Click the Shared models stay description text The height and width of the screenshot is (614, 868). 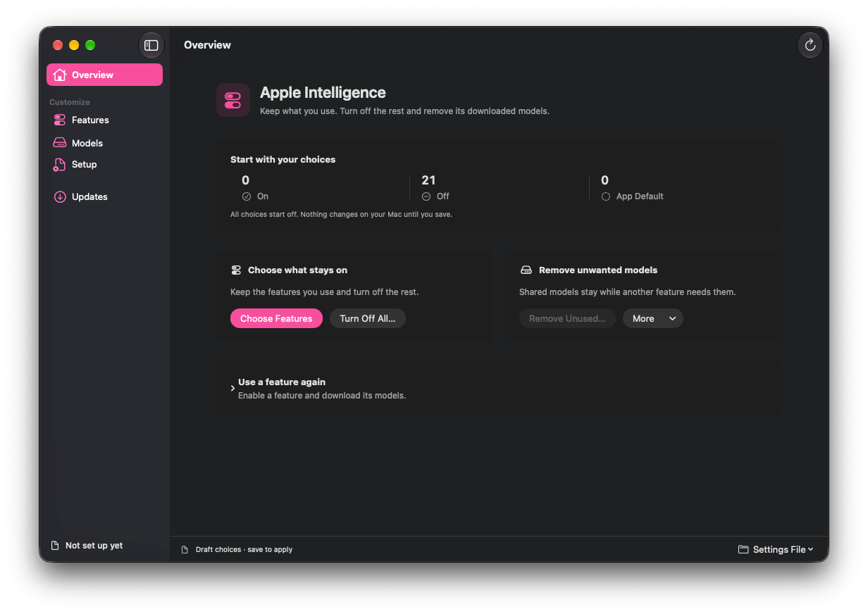pos(627,292)
